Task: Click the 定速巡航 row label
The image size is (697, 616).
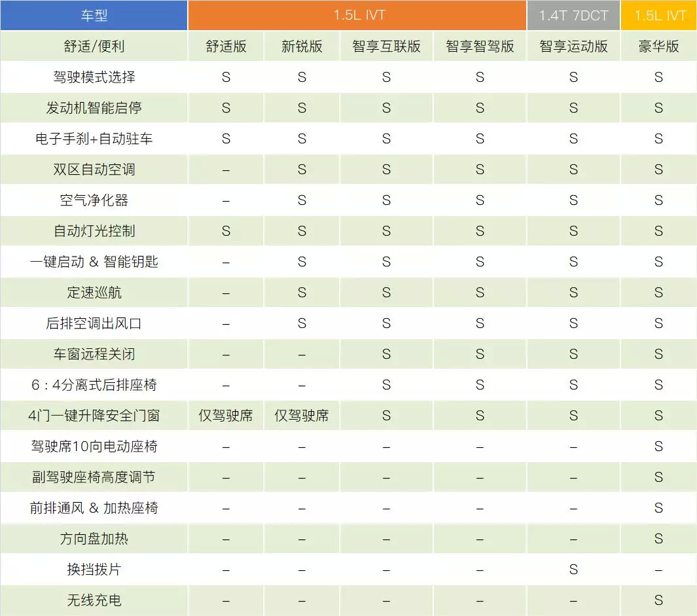Action: tap(94, 292)
